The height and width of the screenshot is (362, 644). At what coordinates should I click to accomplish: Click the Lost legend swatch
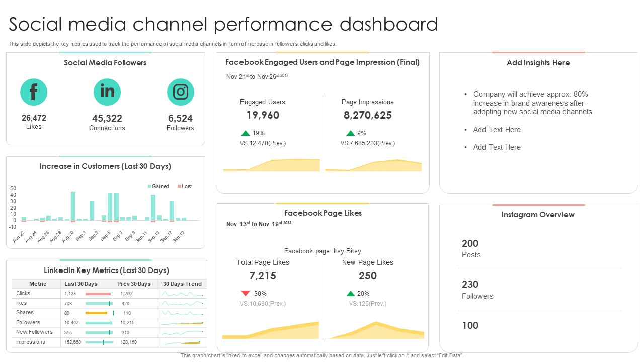point(179,186)
